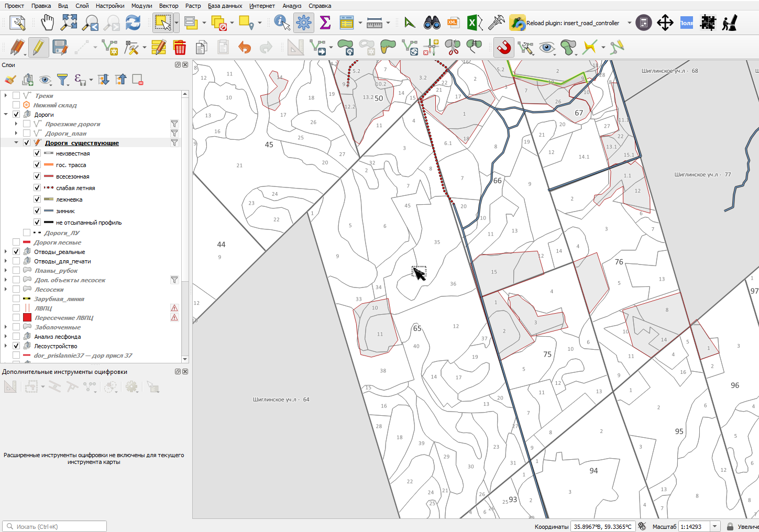Click the Delete Selected trash icon

pyautogui.click(x=180, y=48)
